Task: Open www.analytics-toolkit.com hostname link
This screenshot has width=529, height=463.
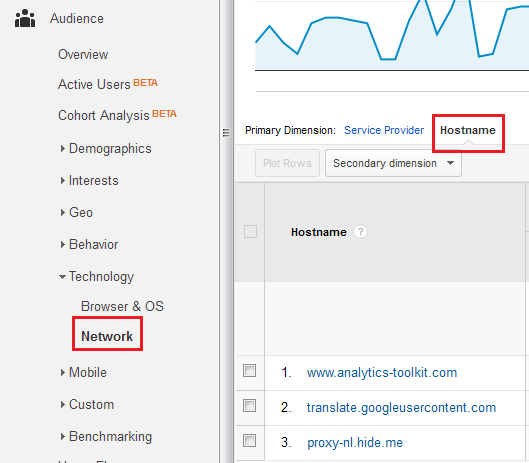Action: (x=382, y=373)
